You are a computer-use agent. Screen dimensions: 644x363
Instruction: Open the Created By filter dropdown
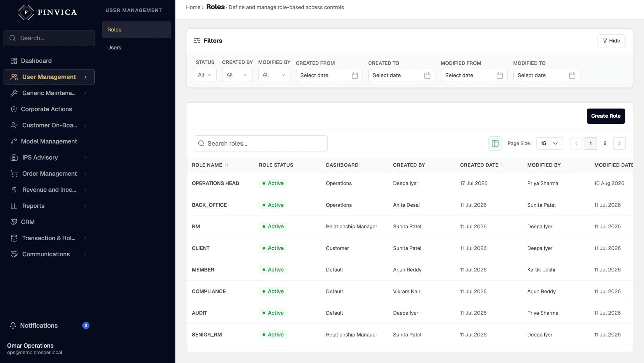click(x=237, y=75)
